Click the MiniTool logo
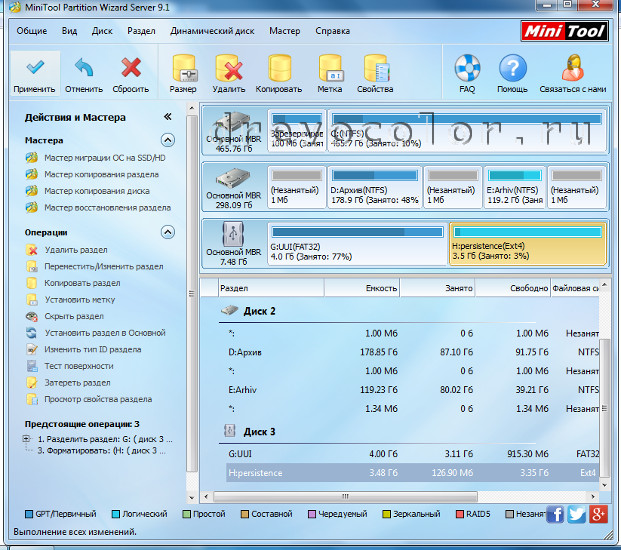This screenshot has height=550, width=621. [565, 31]
